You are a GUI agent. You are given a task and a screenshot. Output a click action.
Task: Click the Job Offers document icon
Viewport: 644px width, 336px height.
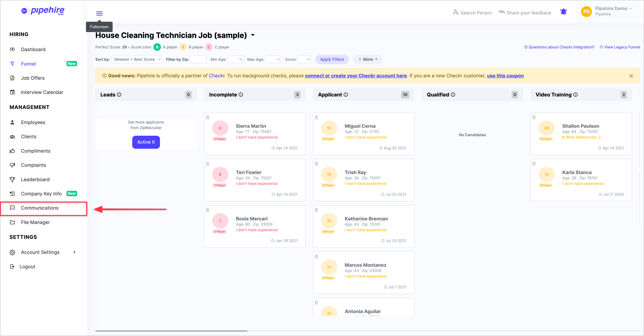click(x=13, y=78)
